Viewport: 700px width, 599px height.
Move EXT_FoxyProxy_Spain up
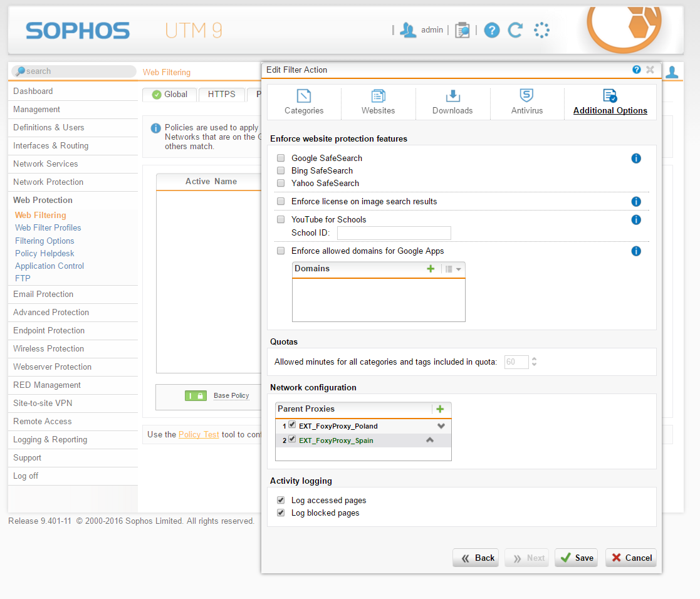point(430,440)
